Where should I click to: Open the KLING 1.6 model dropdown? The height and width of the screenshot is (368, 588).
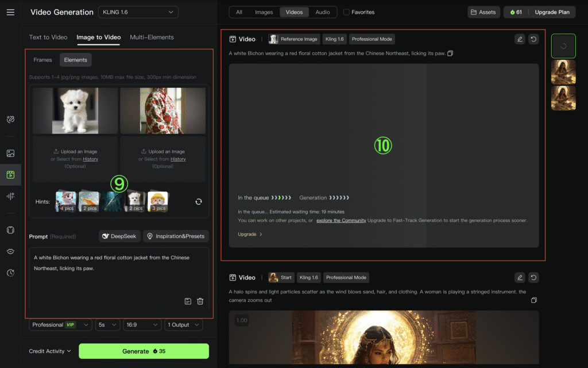[138, 12]
